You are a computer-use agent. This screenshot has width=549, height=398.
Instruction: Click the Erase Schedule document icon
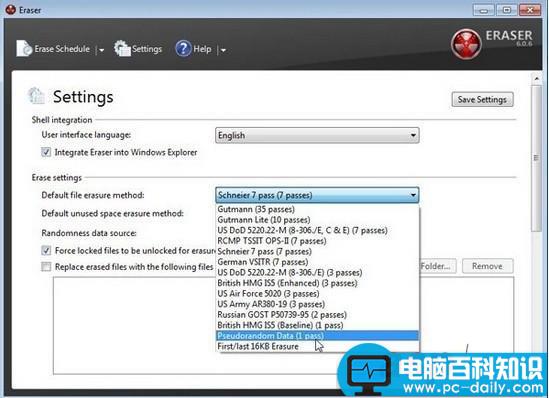(x=24, y=49)
